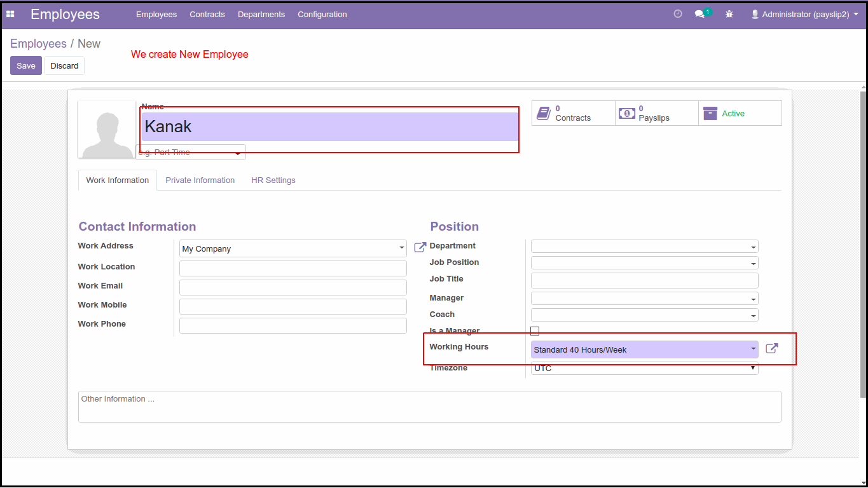Expand the Work Address dropdown

pyautogui.click(x=402, y=248)
